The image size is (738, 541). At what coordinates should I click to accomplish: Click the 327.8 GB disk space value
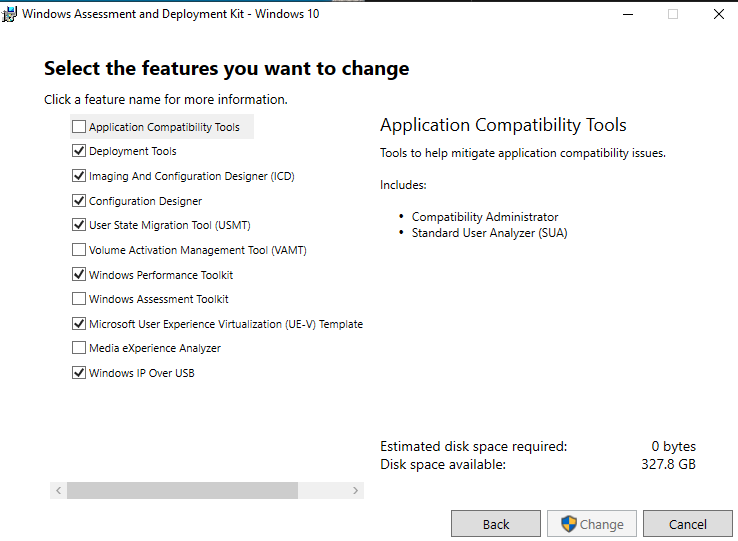pyautogui.click(x=668, y=464)
